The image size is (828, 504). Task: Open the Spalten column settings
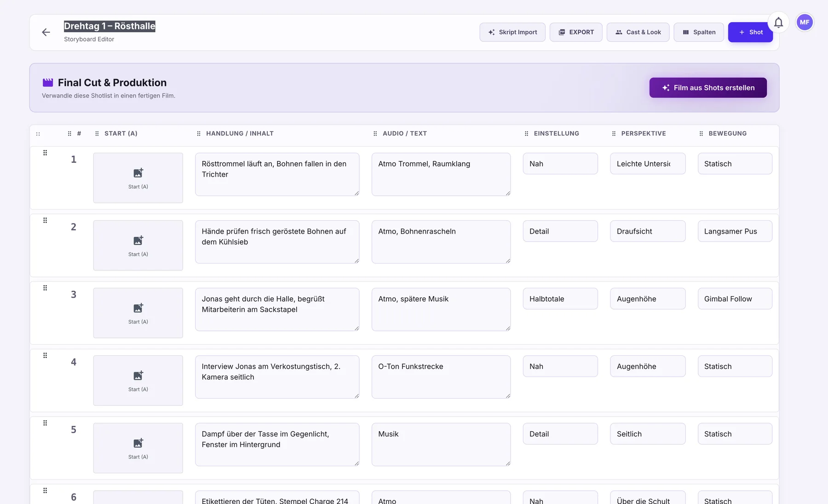(x=699, y=32)
